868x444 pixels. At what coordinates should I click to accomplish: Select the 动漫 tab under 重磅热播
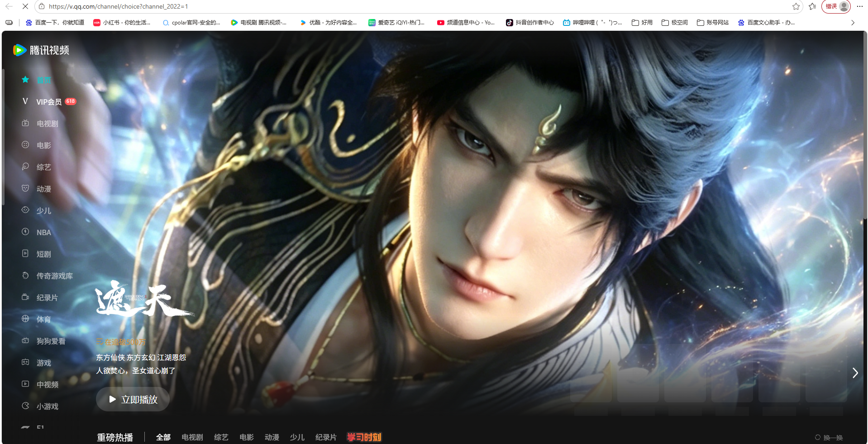pos(272,437)
